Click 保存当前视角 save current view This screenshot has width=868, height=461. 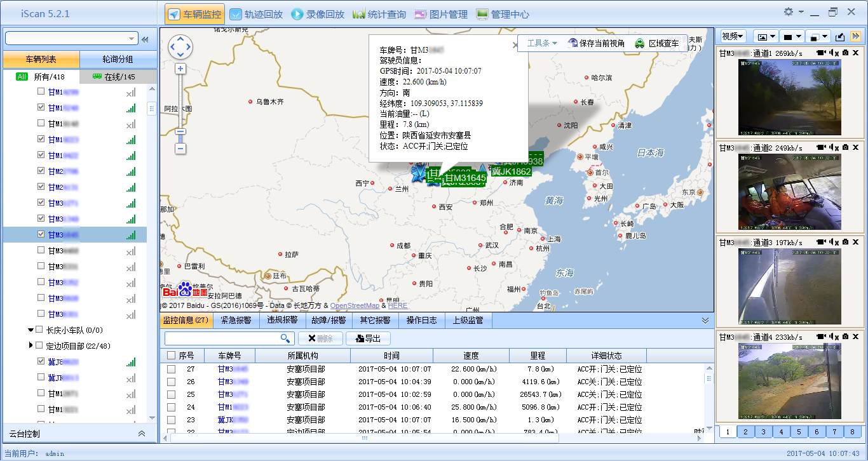click(596, 43)
